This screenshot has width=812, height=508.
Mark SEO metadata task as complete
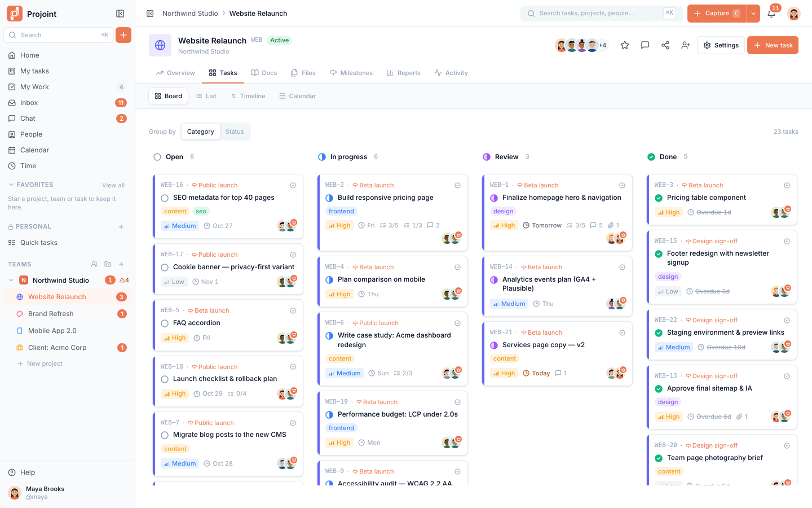[165, 198]
